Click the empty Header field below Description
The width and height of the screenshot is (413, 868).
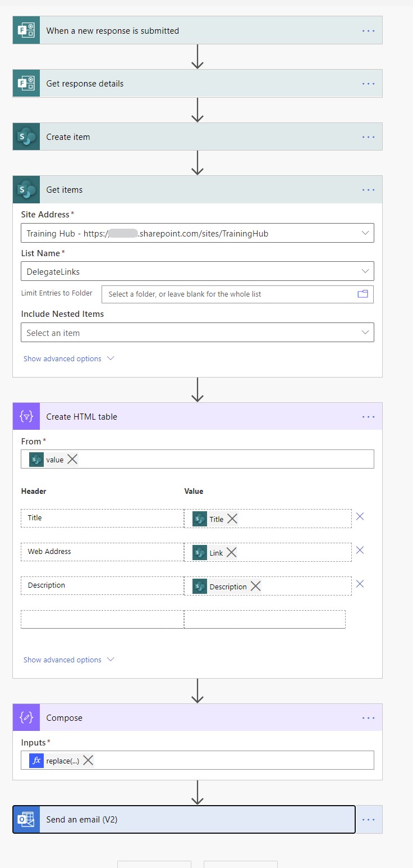point(102,619)
